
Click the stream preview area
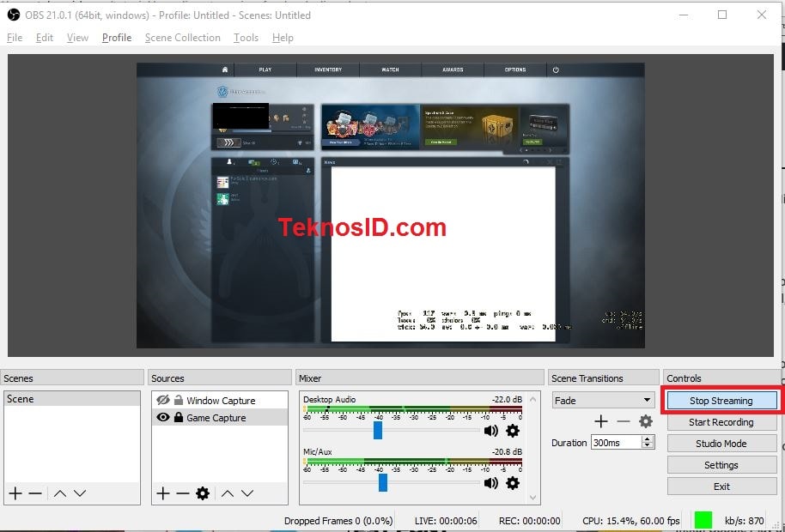391,205
